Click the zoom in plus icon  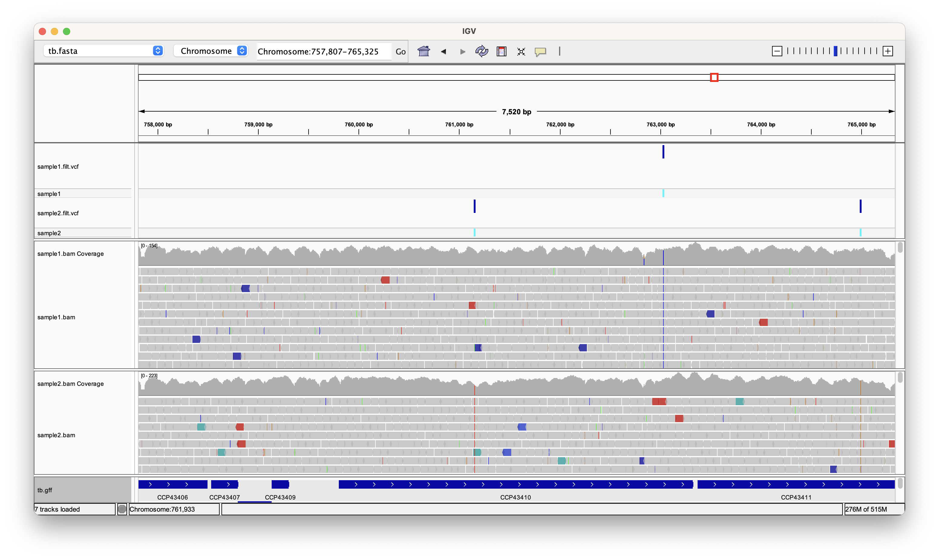pos(888,51)
